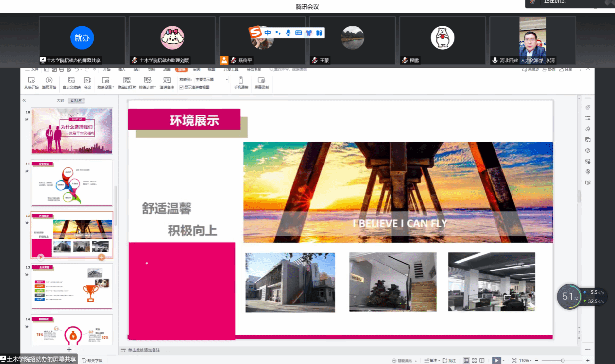
Task: Switch to the 大纲 outline tab
Action: coord(60,100)
